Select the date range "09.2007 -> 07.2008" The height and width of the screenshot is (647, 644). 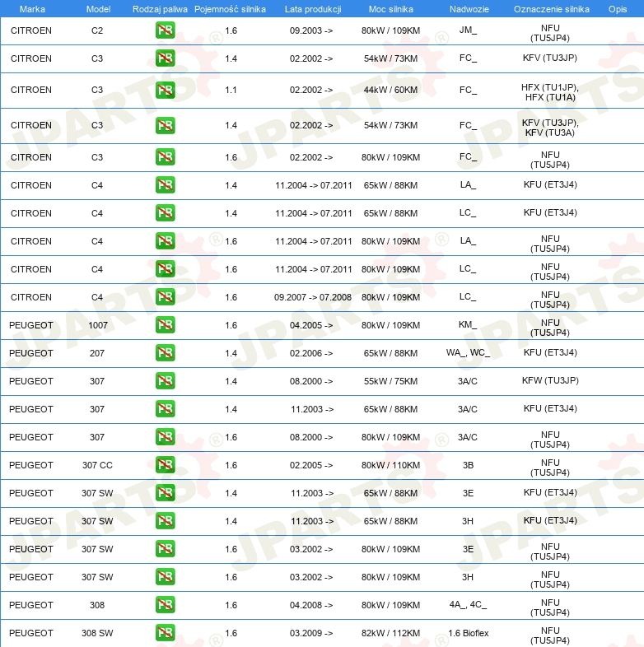(313, 297)
